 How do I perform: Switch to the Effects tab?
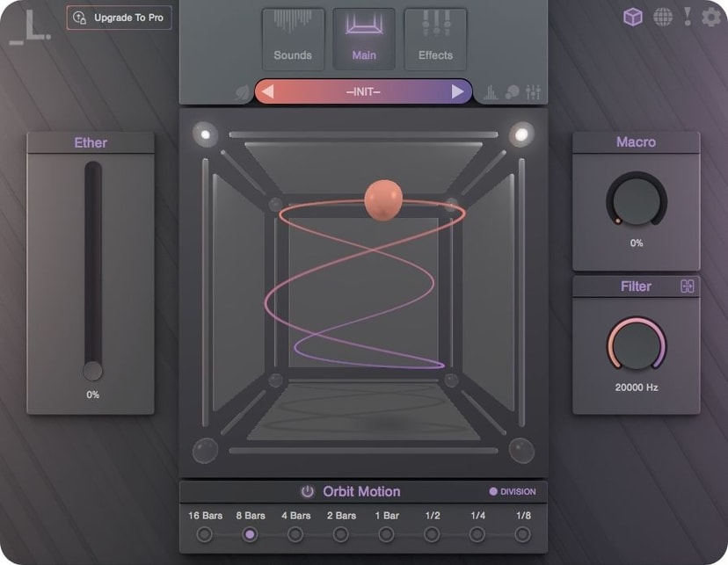[x=435, y=40]
